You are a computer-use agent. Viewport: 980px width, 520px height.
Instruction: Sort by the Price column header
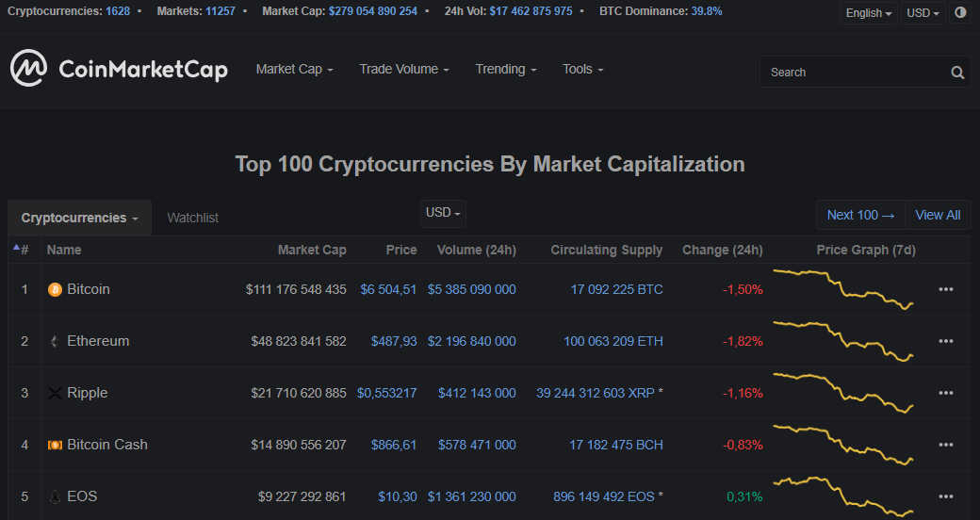click(x=401, y=250)
